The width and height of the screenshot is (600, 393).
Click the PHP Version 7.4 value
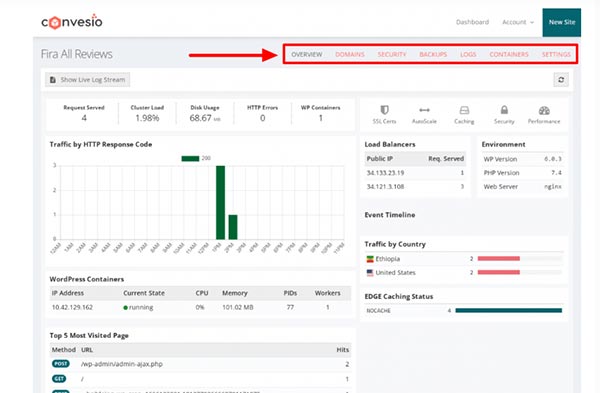point(556,173)
